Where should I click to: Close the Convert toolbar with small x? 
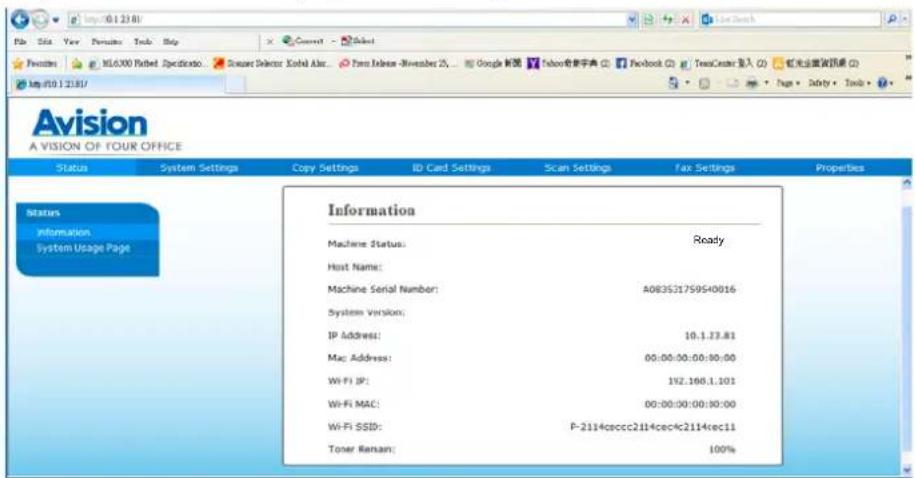pos(270,41)
